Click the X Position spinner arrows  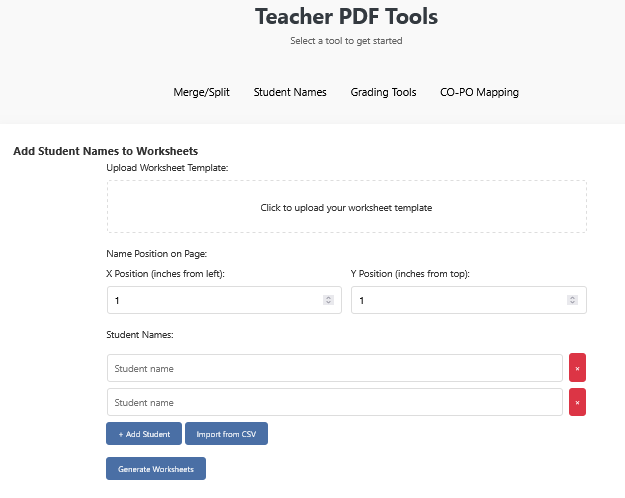pyautogui.click(x=328, y=300)
